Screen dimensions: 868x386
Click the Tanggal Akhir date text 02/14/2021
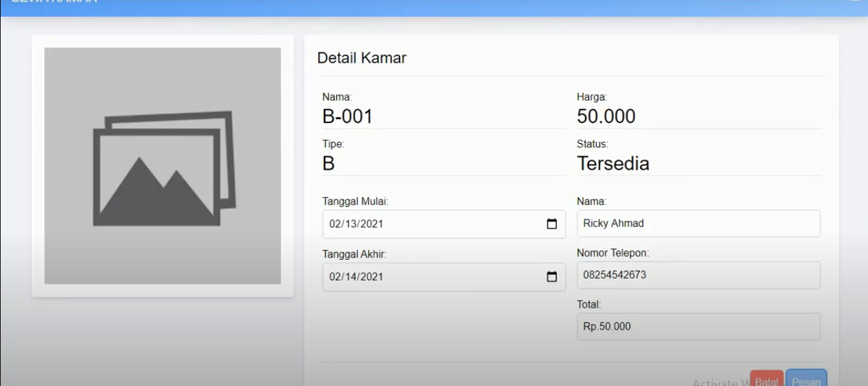click(356, 276)
